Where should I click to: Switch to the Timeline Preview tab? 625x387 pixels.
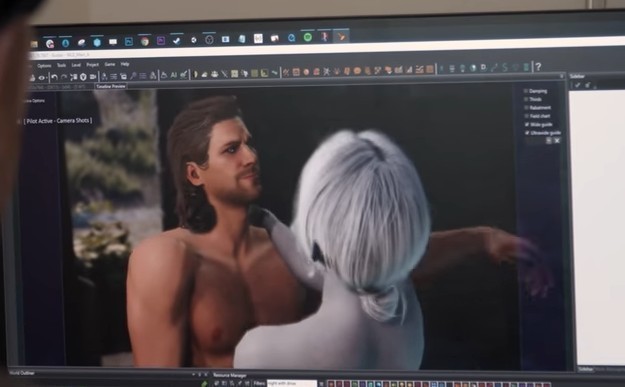pos(111,86)
